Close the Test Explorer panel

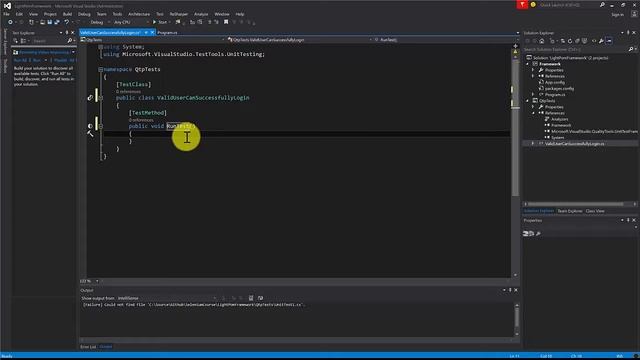pyautogui.click(x=73, y=32)
